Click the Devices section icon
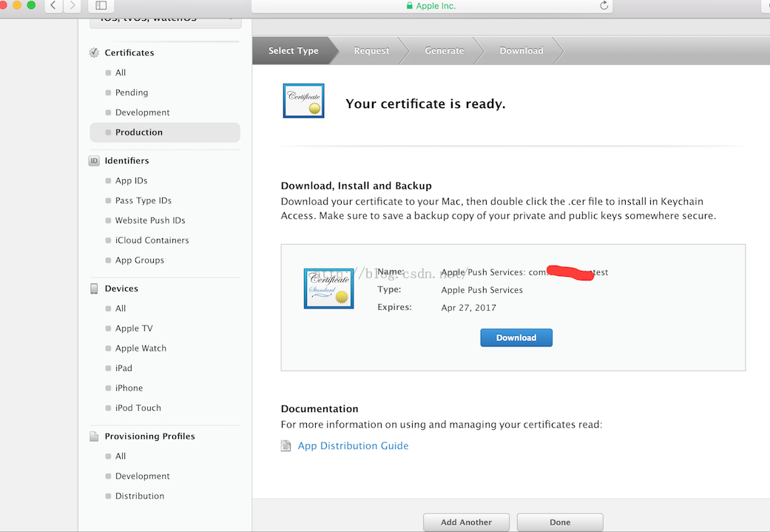This screenshot has height=532, width=770. click(94, 289)
